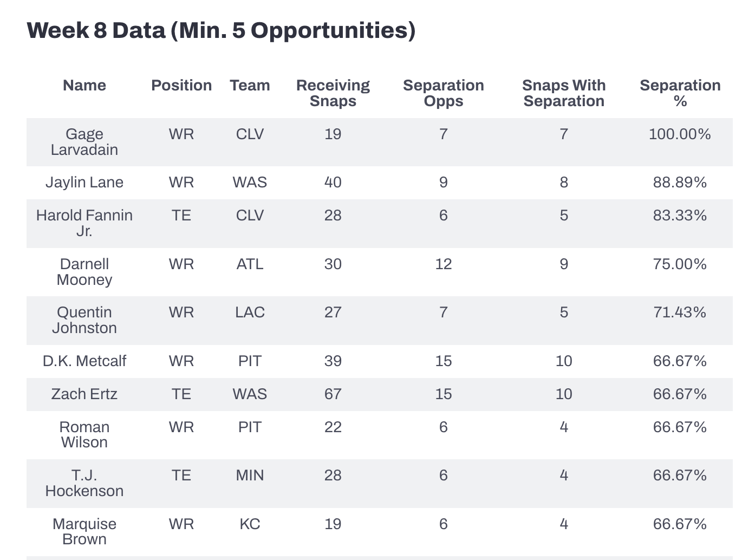Screen dimensions: 755x560
Task: Click the ATL team cell
Action: point(250,264)
